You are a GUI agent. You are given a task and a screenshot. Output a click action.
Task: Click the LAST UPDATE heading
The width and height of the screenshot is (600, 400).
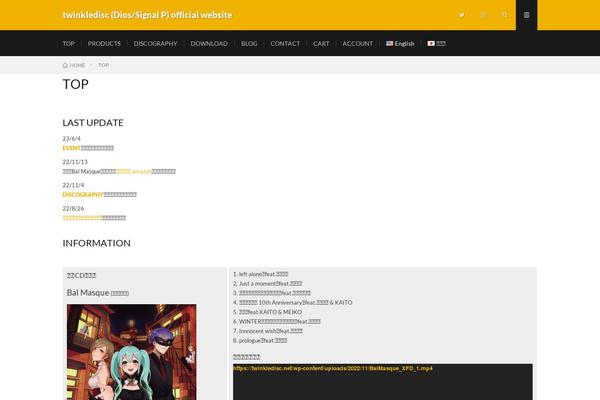93,123
